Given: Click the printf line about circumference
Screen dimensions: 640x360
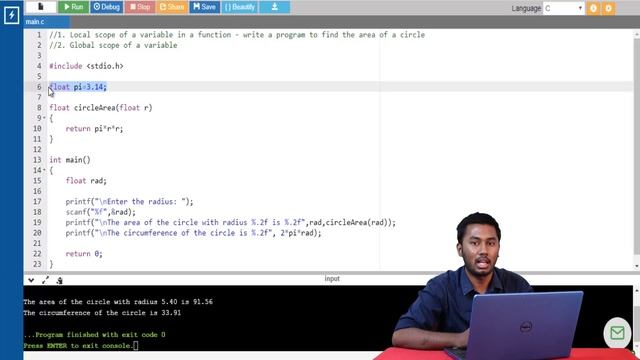Looking at the screenshot, I should click(193, 233).
